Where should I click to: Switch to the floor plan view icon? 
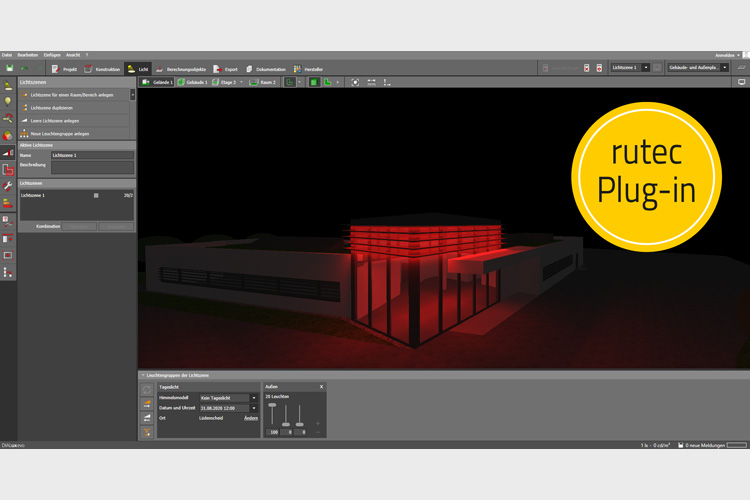[x=289, y=82]
